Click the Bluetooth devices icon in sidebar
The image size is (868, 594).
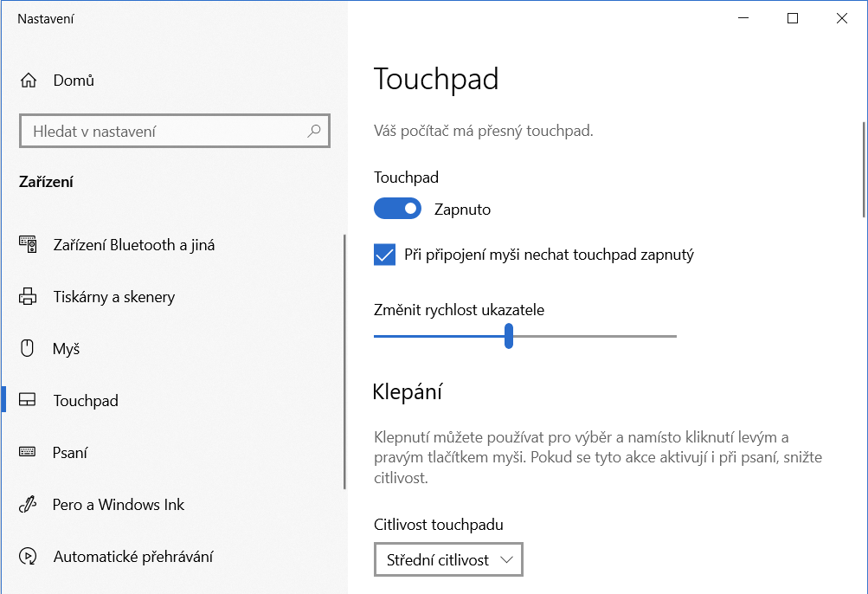(28, 244)
